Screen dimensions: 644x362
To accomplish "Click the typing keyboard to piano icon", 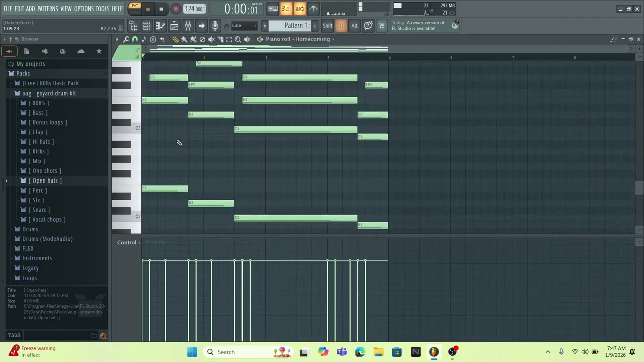I will click(x=273, y=9).
